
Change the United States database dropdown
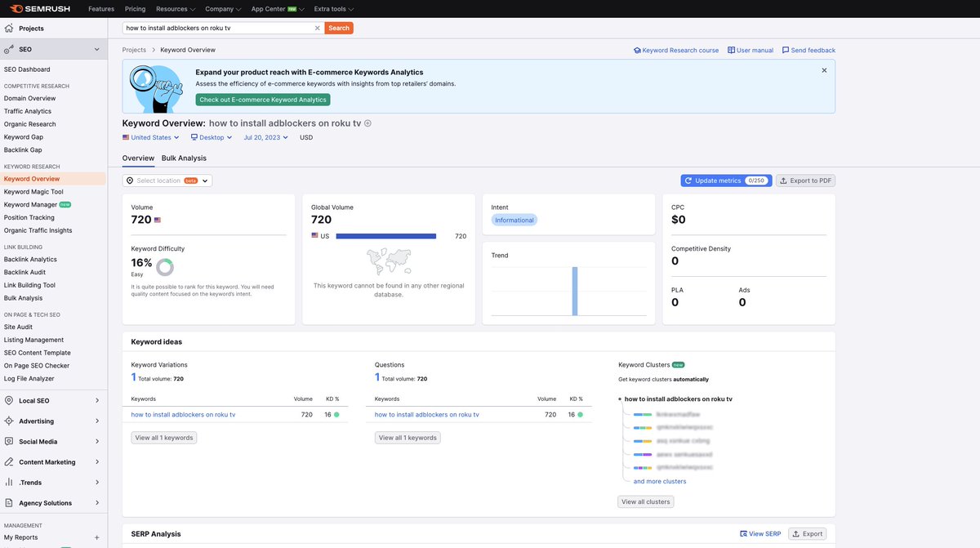click(149, 137)
